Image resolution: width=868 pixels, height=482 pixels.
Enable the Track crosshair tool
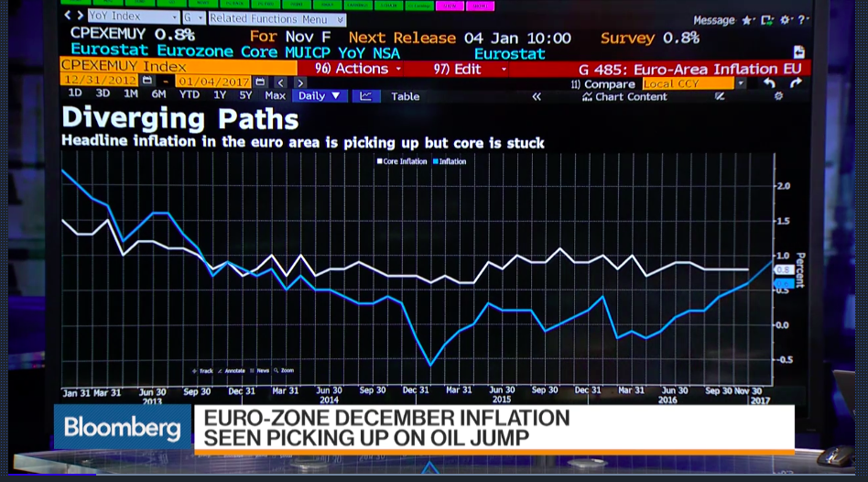202,370
